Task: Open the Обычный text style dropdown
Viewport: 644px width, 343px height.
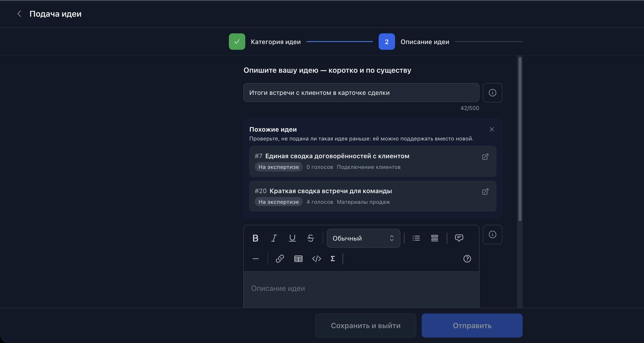Action: [364, 238]
